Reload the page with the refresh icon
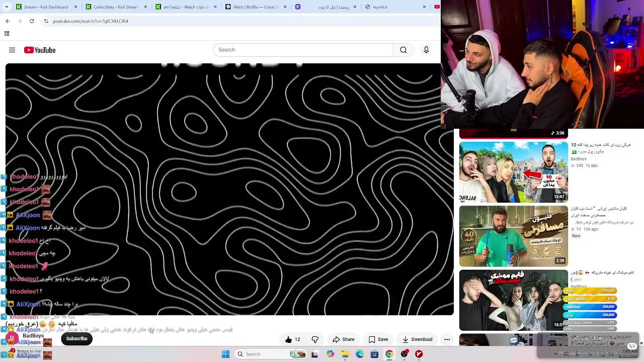Screen dimensions: 644x362 [32, 21]
